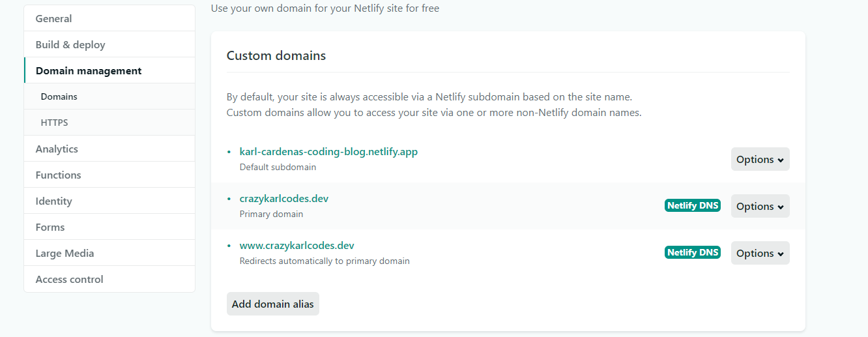The width and height of the screenshot is (868, 337).
Task: Click the crazykarlcodes.dev primary domain link
Action: (284, 199)
